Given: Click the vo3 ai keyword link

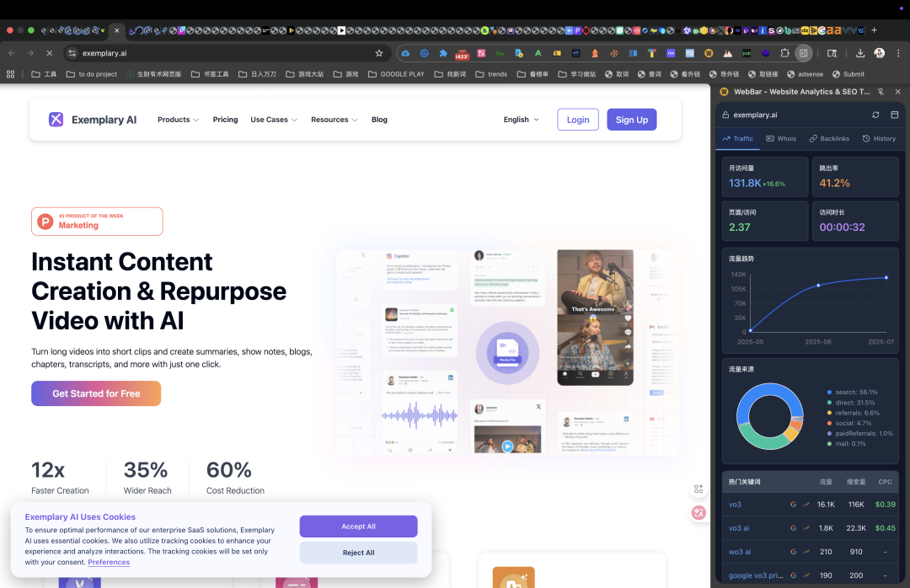Looking at the screenshot, I should point(739,528).
